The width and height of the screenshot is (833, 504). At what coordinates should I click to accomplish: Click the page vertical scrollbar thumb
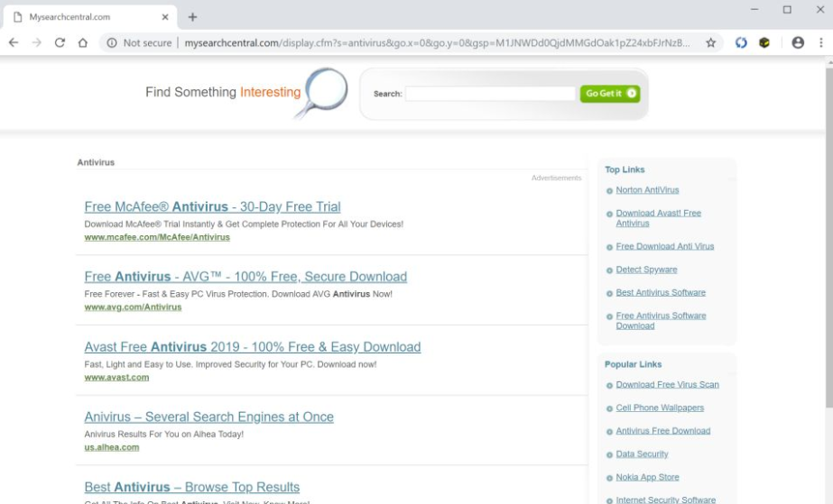tap(828, 237)
